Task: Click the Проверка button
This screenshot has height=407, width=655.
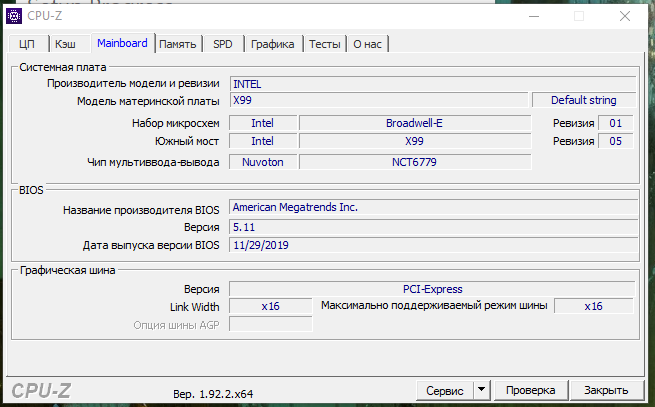Action: [531, 390]
